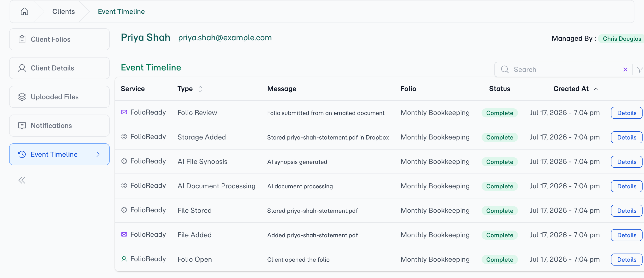Expand the Event Timeline sidebar chevron
This screenshot has width=644, height=278.
(x=98, y=154)
